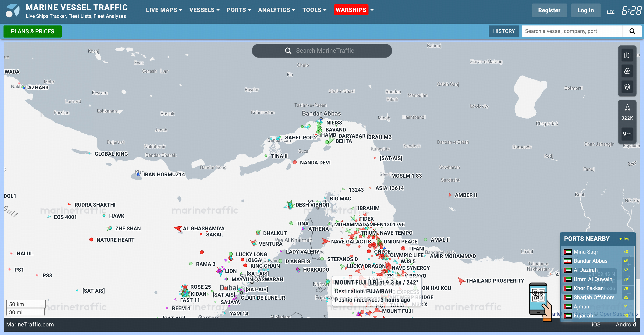Click the Plans & Prices button
This screenshot has height=335, width=644.
coord(32,32)
